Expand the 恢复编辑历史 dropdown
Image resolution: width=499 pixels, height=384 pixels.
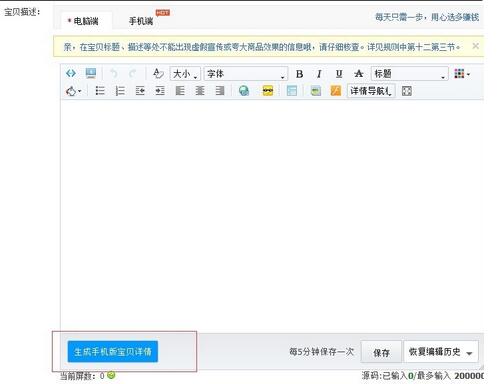click(441, 352)
